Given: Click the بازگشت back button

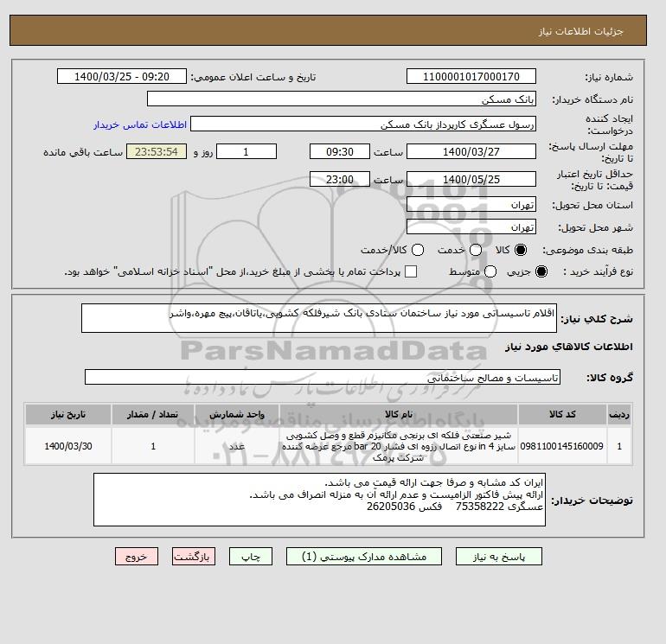Looking at the screenshot, I should coord(194,557).
